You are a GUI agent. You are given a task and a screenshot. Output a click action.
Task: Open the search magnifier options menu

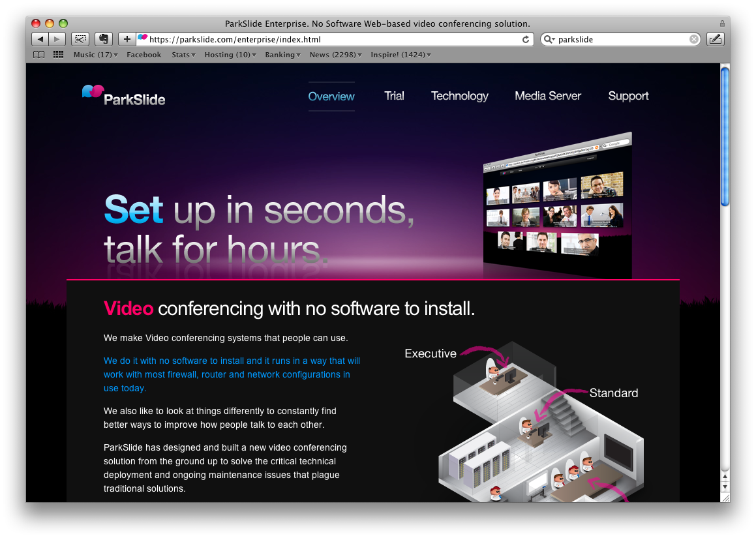tap(549, 39)
